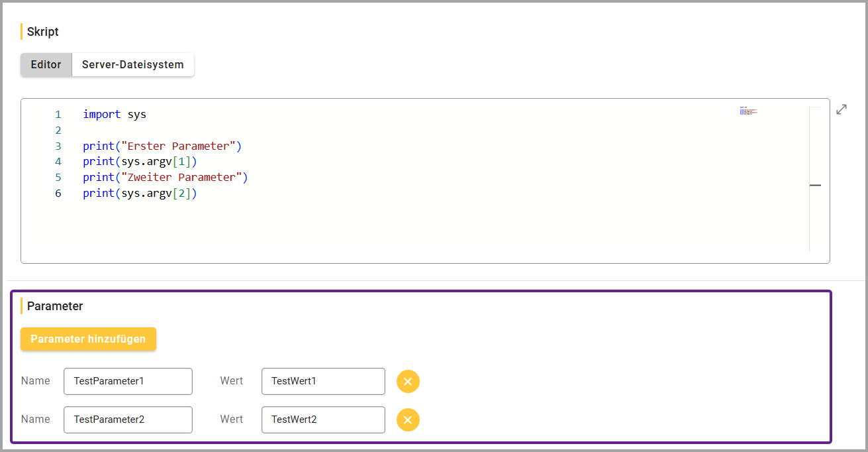Open the Server-Dateisystem tab
The image size is (868, 452).
click(132, 65)
